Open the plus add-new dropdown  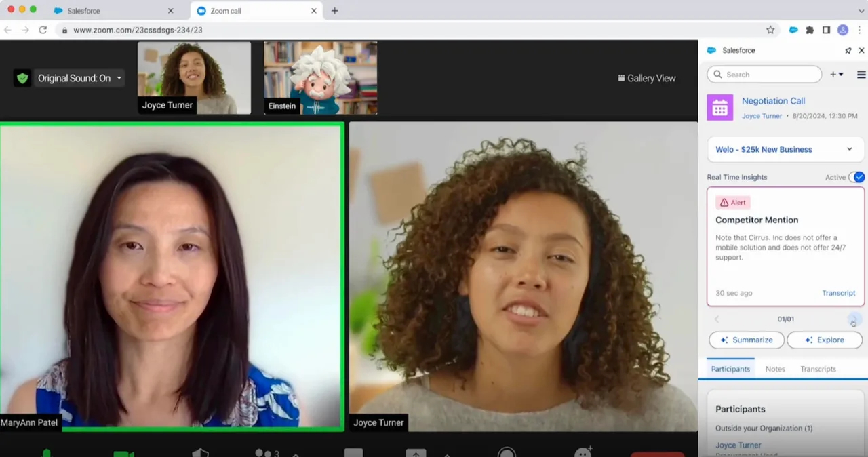[837, 75]
